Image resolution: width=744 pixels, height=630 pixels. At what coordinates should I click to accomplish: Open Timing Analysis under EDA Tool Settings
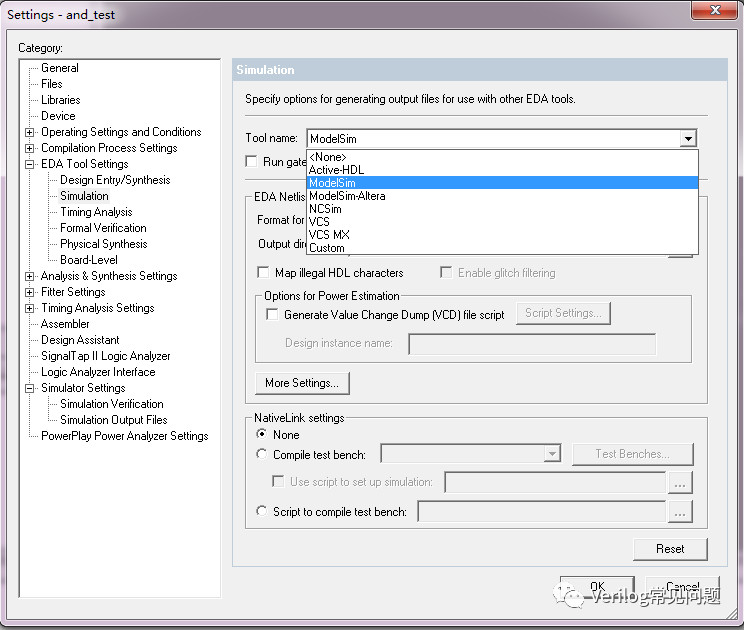96,212
